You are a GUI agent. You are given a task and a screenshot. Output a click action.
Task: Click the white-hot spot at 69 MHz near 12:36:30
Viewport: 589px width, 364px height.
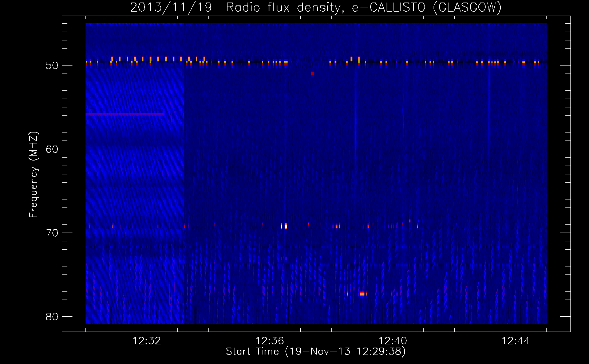click(286, 226)
